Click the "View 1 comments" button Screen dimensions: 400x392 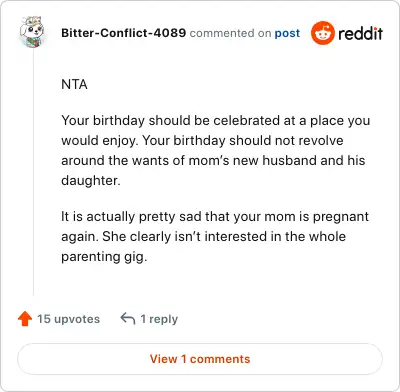coord(200,359)
